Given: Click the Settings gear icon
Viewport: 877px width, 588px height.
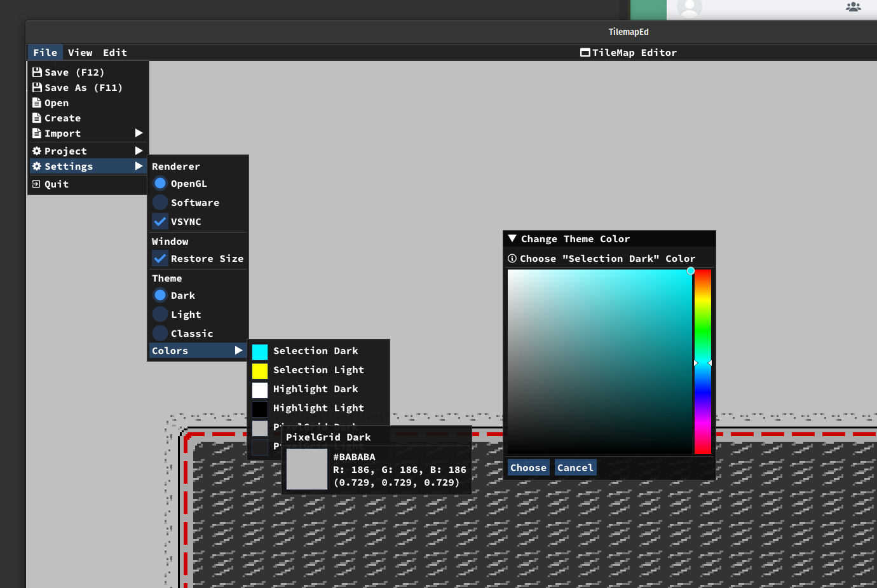Looking at the screenshot, I should tap(37, 166).
